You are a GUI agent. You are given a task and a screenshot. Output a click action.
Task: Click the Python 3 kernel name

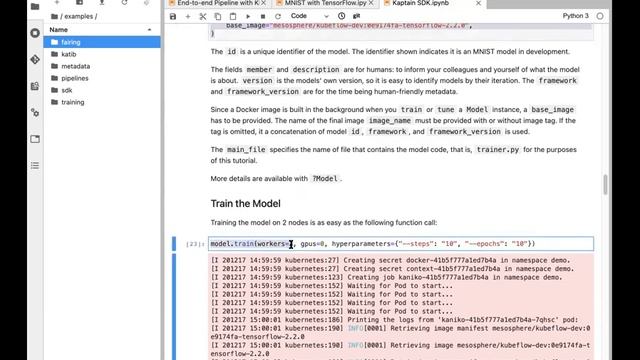pyautogui.click(x=576, y=16)
